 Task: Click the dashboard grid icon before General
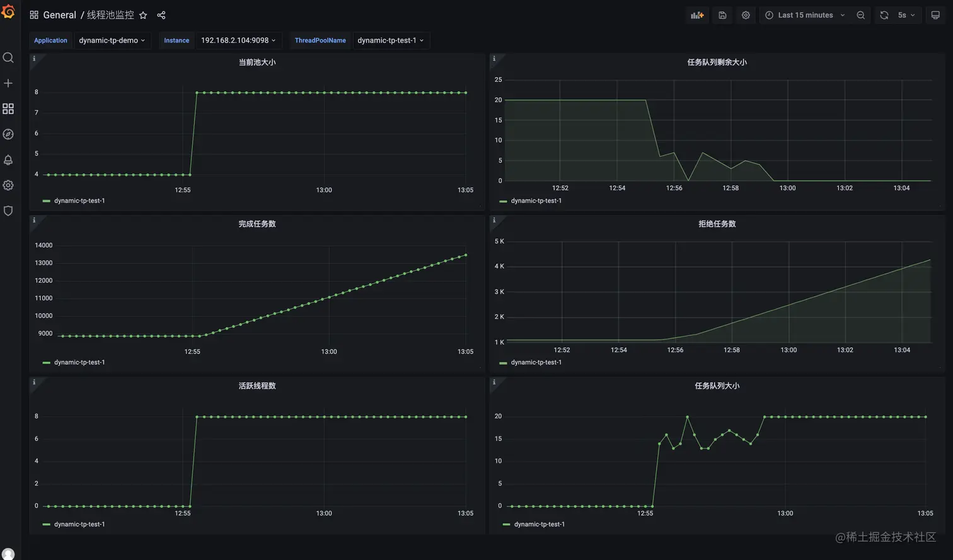coord(34,15)
